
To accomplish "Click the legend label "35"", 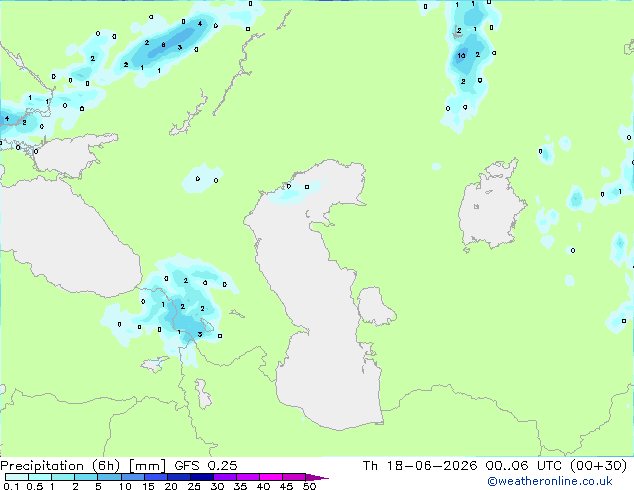I will 240,486.
